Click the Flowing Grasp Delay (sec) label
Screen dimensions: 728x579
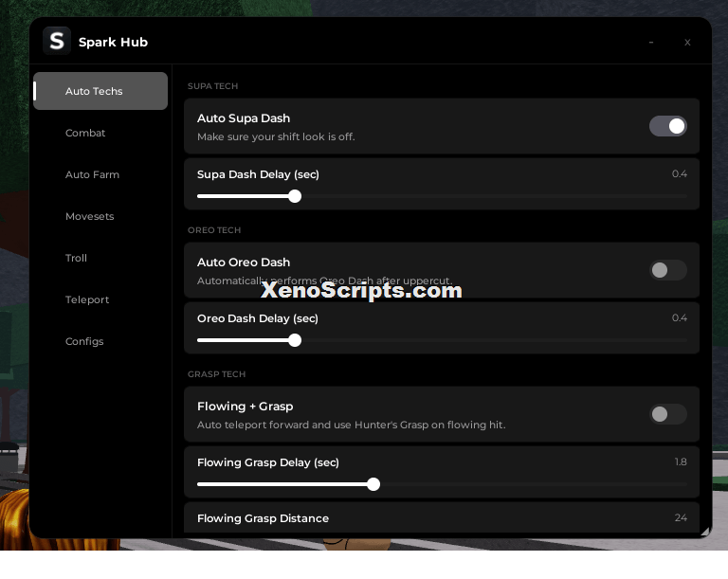[268, 462]
